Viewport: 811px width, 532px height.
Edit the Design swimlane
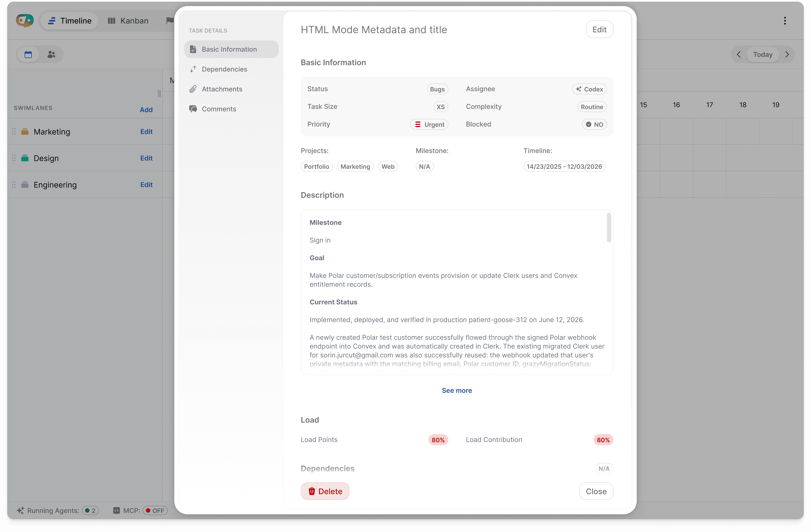(x=146, y=158)
